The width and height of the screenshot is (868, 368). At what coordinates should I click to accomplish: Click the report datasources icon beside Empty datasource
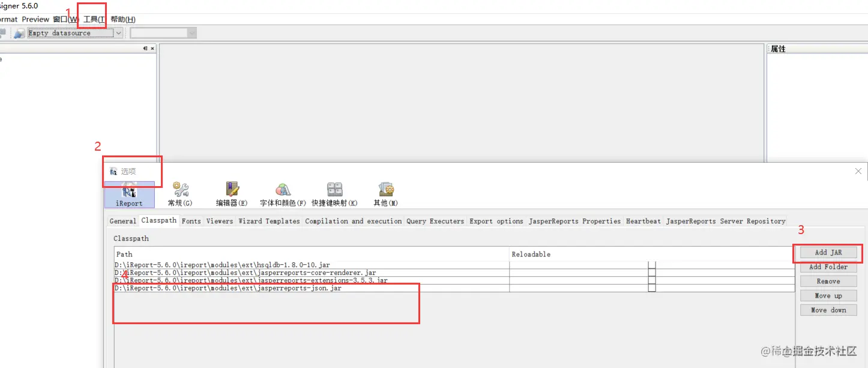tap(19, 33)
